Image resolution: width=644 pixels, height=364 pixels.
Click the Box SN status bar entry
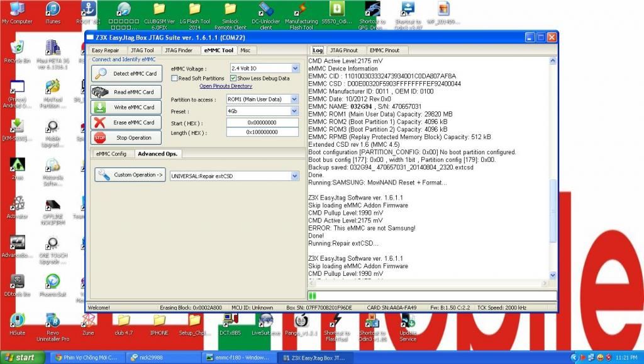click(319, 308)
